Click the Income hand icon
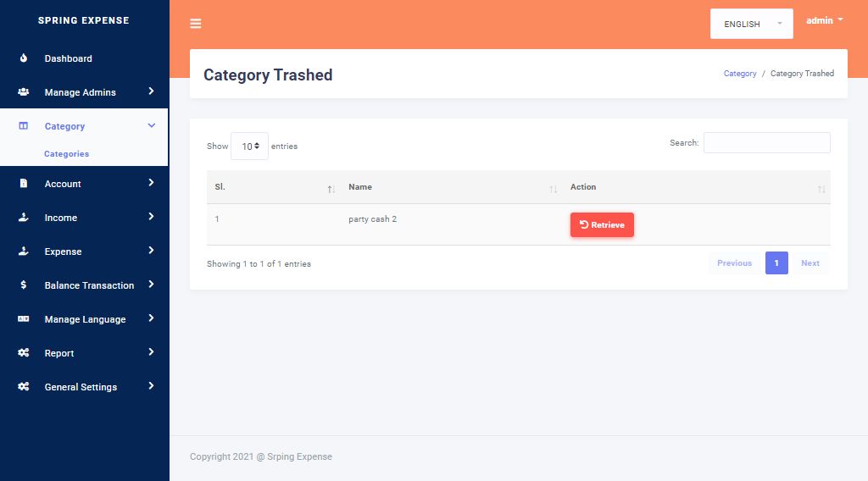Screen dimensions: 868x481 click(23, 218)
